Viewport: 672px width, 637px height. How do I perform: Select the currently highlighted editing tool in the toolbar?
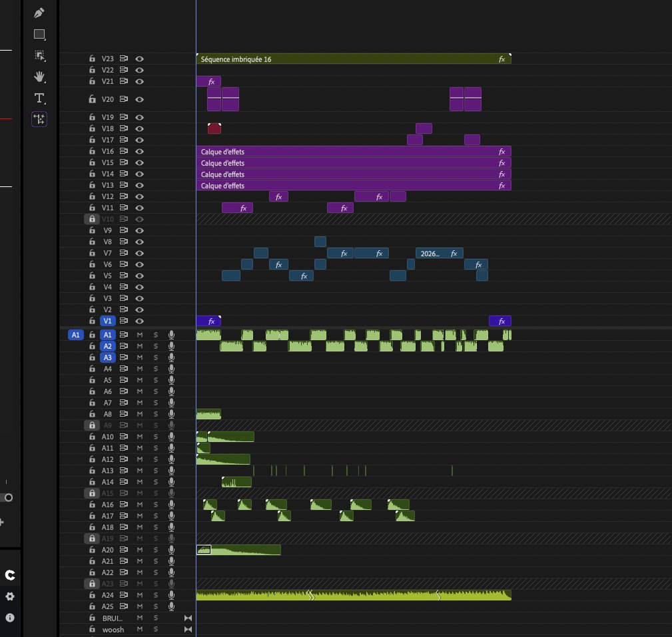point(39,119)
